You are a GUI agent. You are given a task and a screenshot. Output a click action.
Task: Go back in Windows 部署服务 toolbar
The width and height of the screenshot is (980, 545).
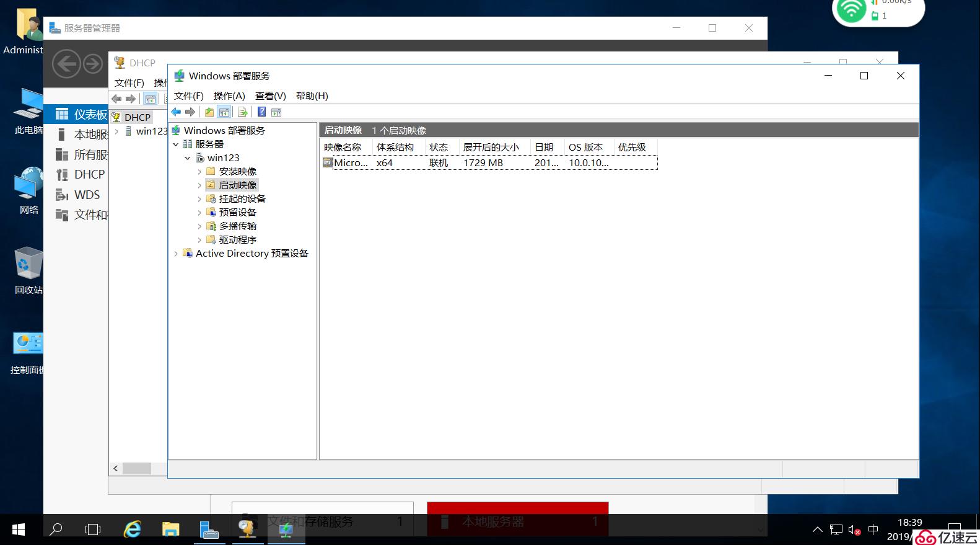click(177, 112)
